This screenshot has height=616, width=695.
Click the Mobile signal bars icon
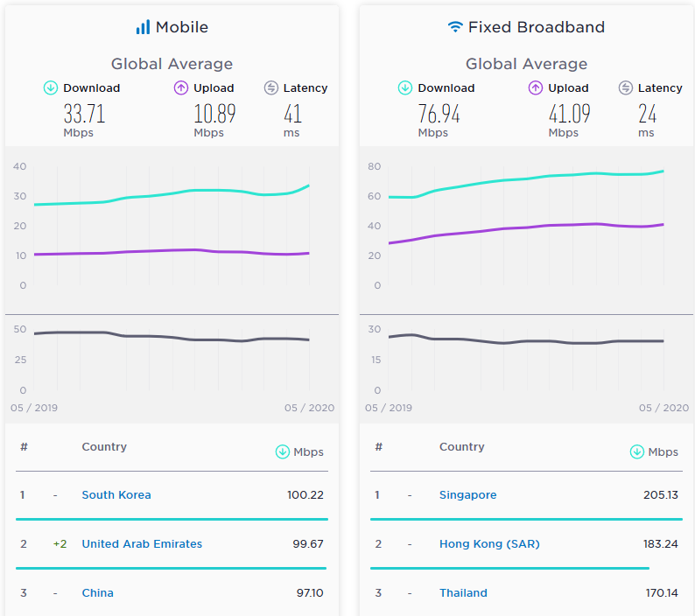pyautogui.click(x=143, y=27)
